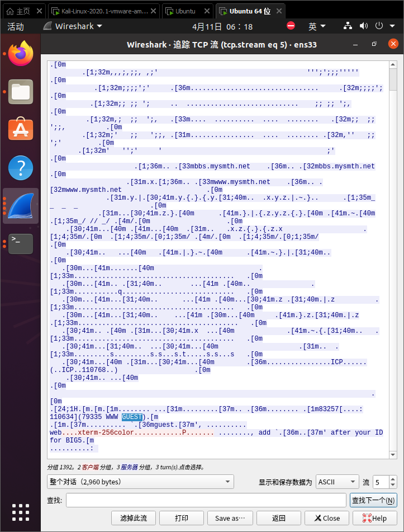Screen dimensions: 404x532
Task: Click the 滤掉此流 button
Action: coord(134,518)
